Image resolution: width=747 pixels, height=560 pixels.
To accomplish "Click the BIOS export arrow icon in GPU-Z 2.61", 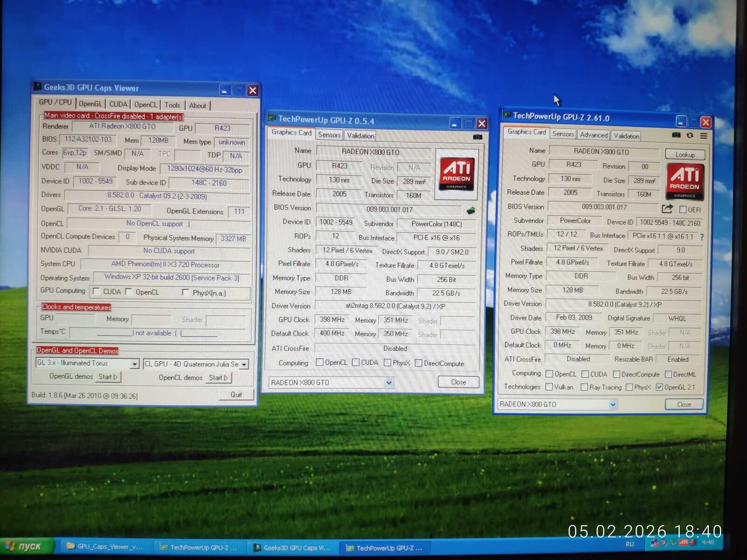I will [668, 208].
